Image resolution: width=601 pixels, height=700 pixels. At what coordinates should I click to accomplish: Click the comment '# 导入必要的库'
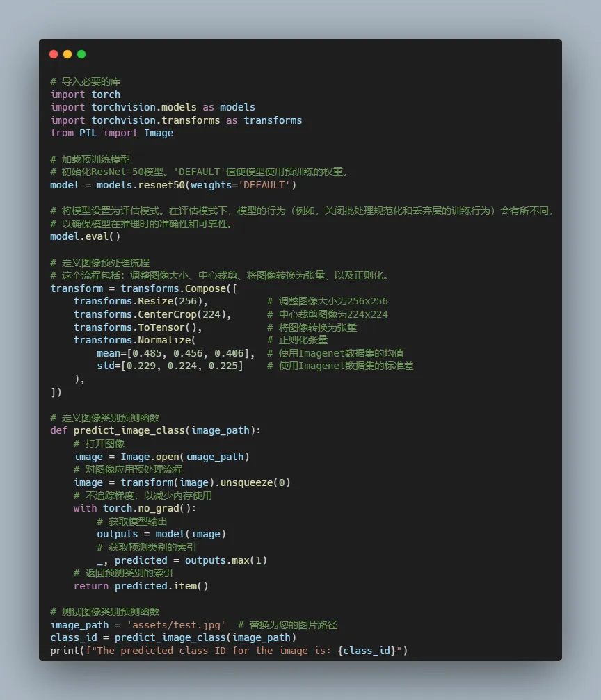pyautogui.click(x=86, y=82)
